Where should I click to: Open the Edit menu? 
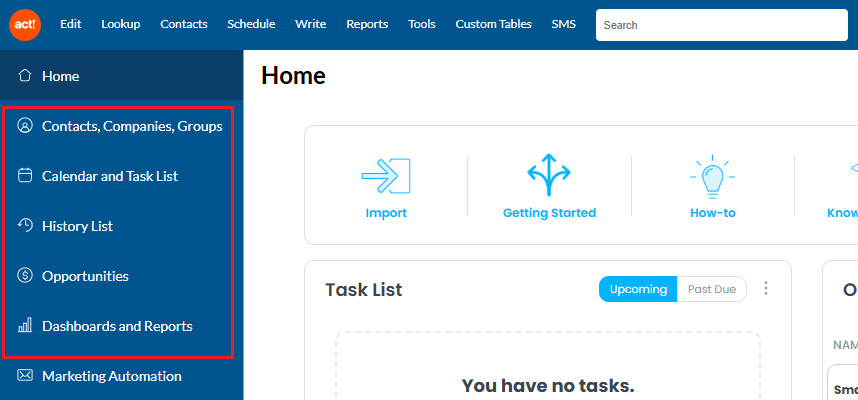coord(71,24)
